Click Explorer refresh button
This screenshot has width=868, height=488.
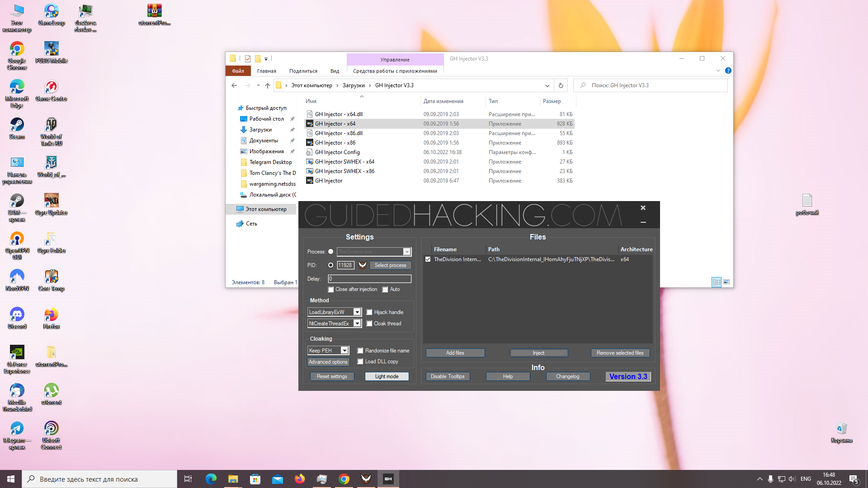(561, 85)
